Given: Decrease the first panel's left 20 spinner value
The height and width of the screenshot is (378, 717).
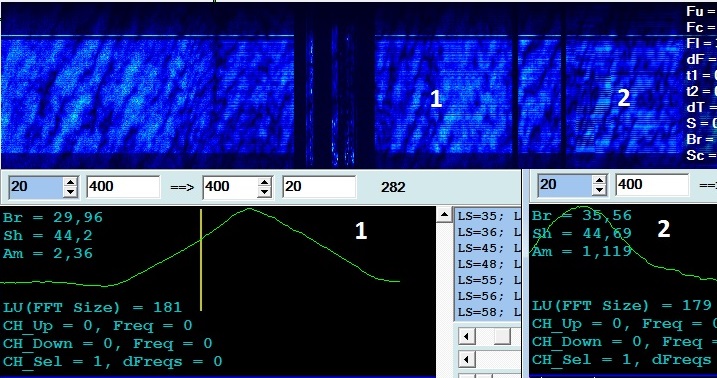Looking at the screenshot, I should tap(70, 192).
